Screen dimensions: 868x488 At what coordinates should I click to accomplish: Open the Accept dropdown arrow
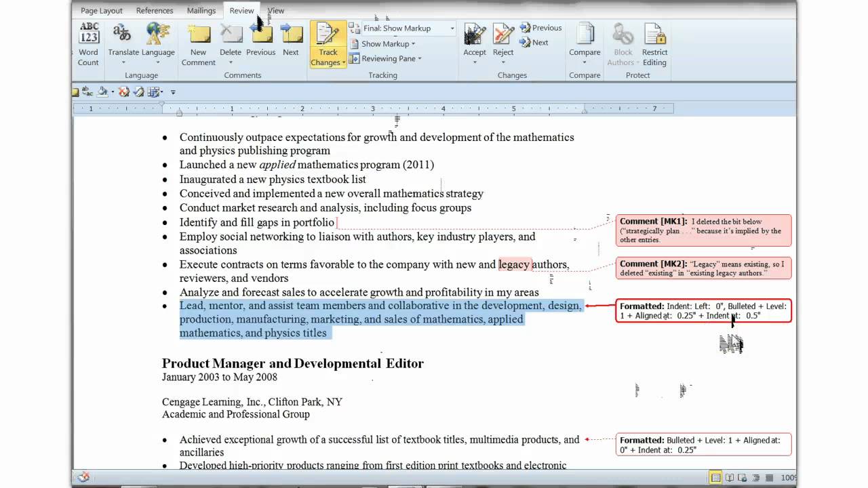click(475, 62)
